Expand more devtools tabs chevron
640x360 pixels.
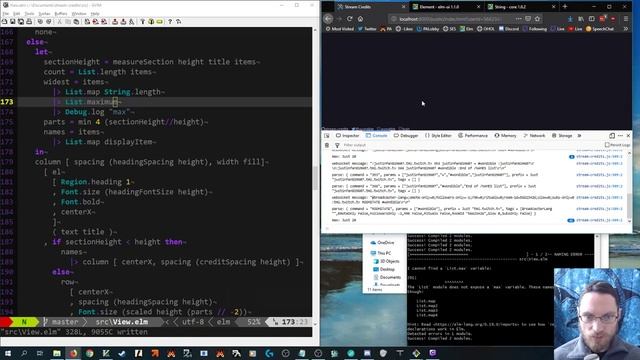(579, 136)
